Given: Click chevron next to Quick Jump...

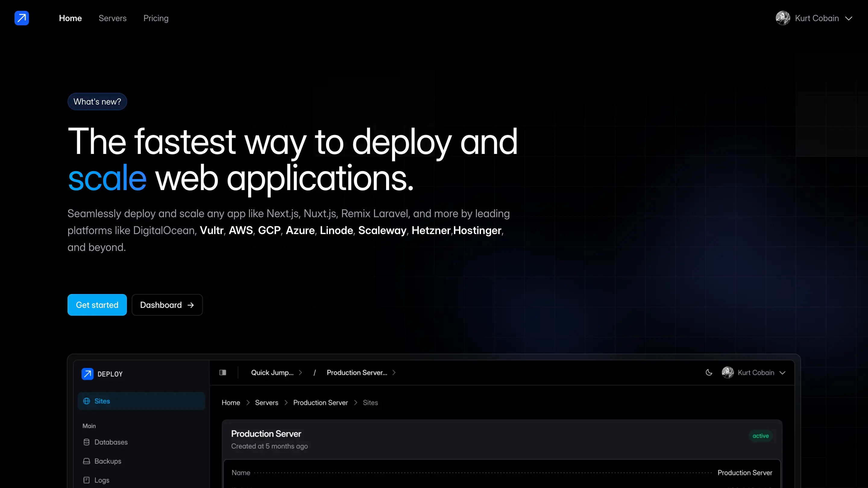Looking at the screenshot, I should click(300, 373).
